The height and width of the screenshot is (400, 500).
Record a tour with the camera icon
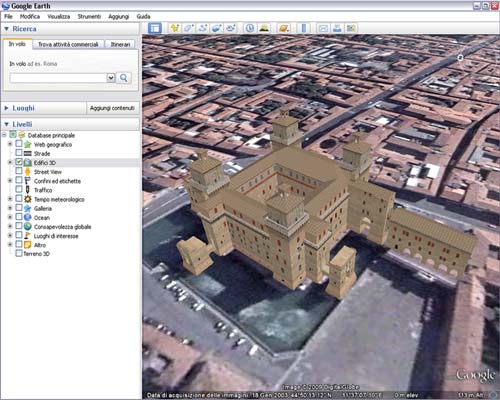tap(230, 28)
